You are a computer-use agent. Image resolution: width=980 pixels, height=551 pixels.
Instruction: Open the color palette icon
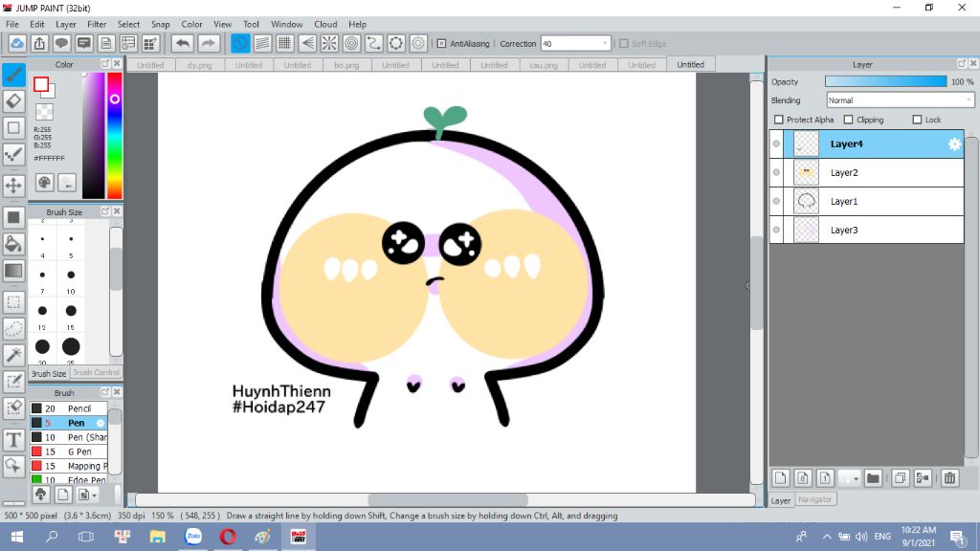pyautogui.click(x=44, y=183)
